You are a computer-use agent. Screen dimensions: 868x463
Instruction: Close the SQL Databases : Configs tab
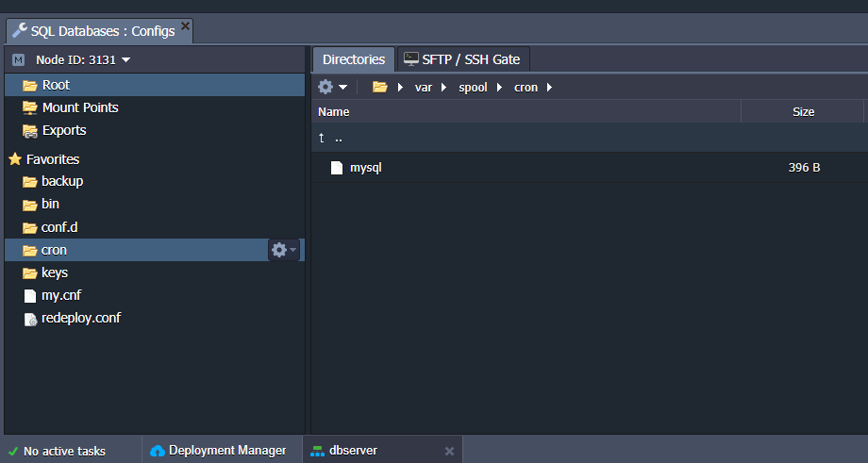(x=186, y=27)
